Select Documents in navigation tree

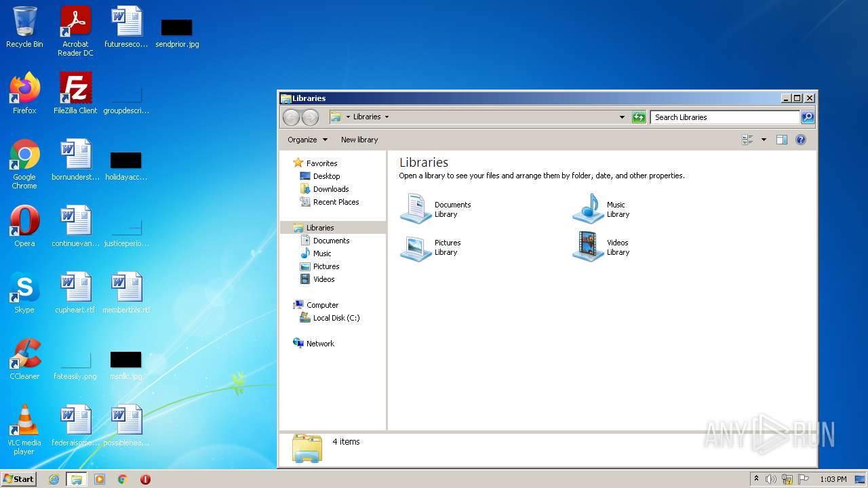(331, 241)
